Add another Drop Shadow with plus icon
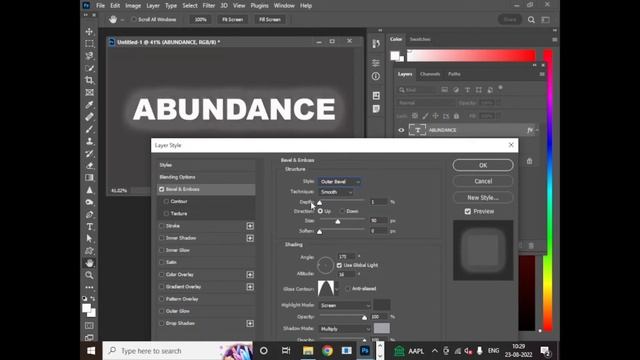This screenshot has width=640, height=360. click(x=250, y=323)
